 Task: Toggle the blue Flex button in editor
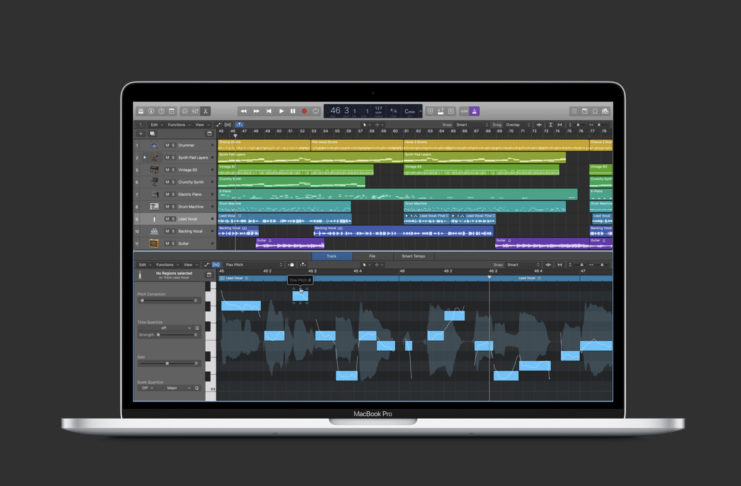point(216,265)
